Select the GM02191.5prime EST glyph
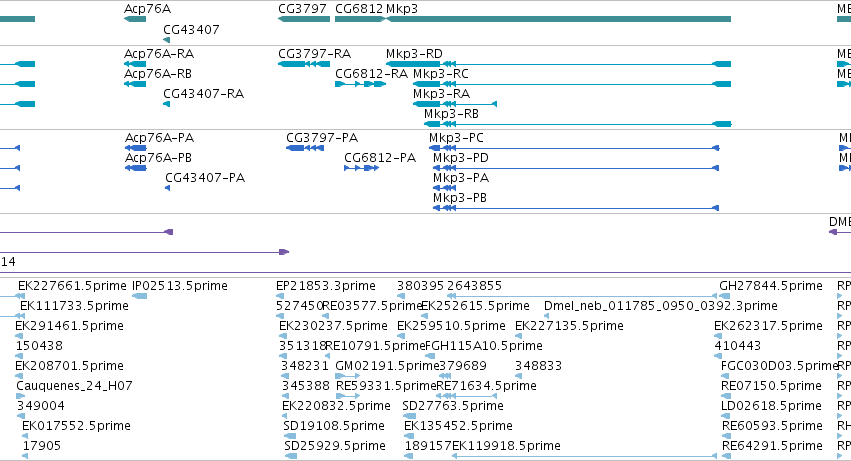 (x=347, y=376)
